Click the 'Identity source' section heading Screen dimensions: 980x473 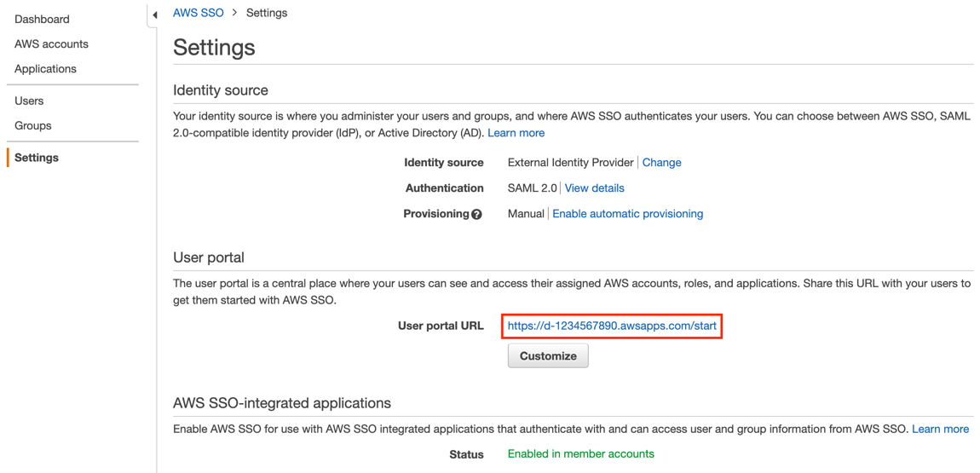coord(221,90)
